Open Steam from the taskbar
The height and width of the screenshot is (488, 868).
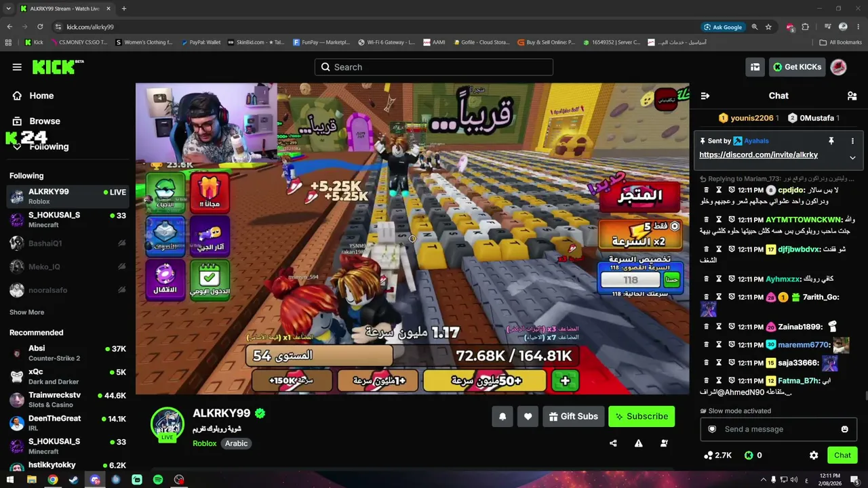click(74, 480)
